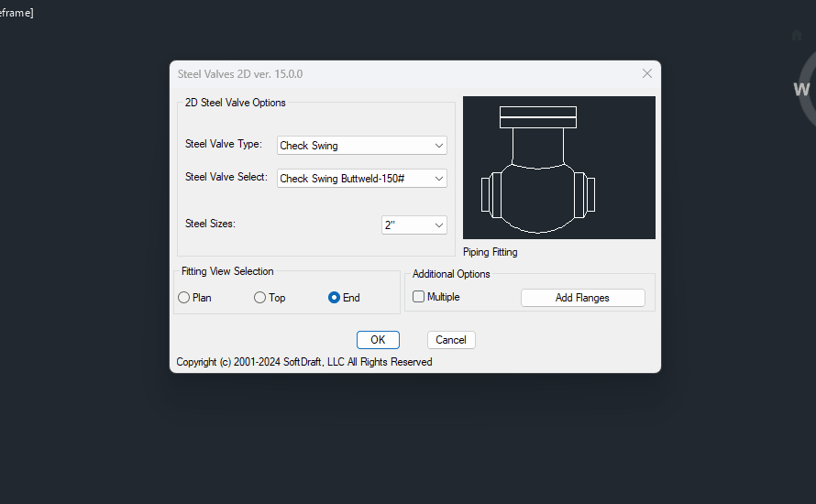This screenshot has width=816, height=504.
Task: Click the ViewCube home icon
Action: point(797,35)
